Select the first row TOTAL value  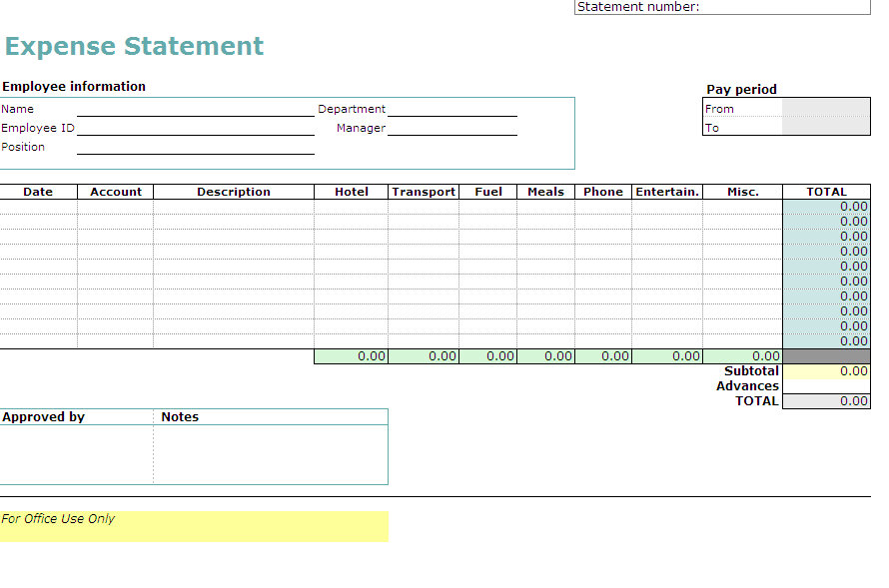pos(827,207)
